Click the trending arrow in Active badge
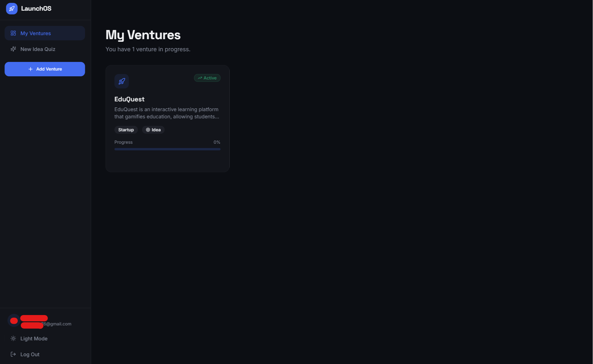This screenshot has width=593, height=364. pyautogui.click(x=200, y=78)
